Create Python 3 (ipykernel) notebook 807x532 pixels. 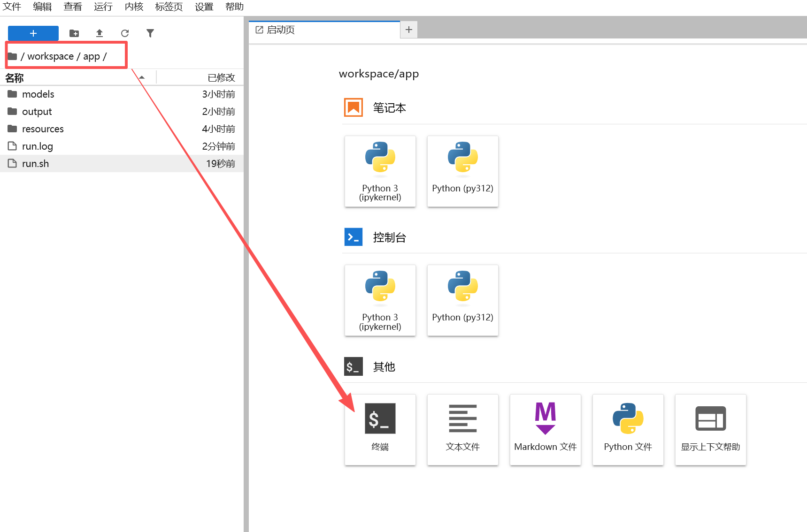click(380, 171)
